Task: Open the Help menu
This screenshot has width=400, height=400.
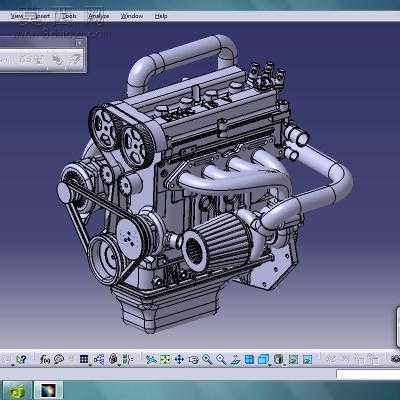Action: point(161,16)
